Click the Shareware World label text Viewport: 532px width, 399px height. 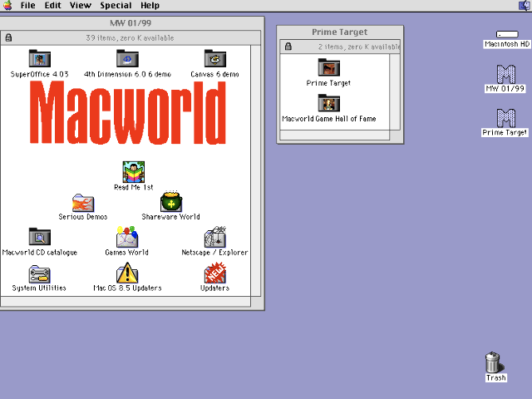click(x=171, y=216)
